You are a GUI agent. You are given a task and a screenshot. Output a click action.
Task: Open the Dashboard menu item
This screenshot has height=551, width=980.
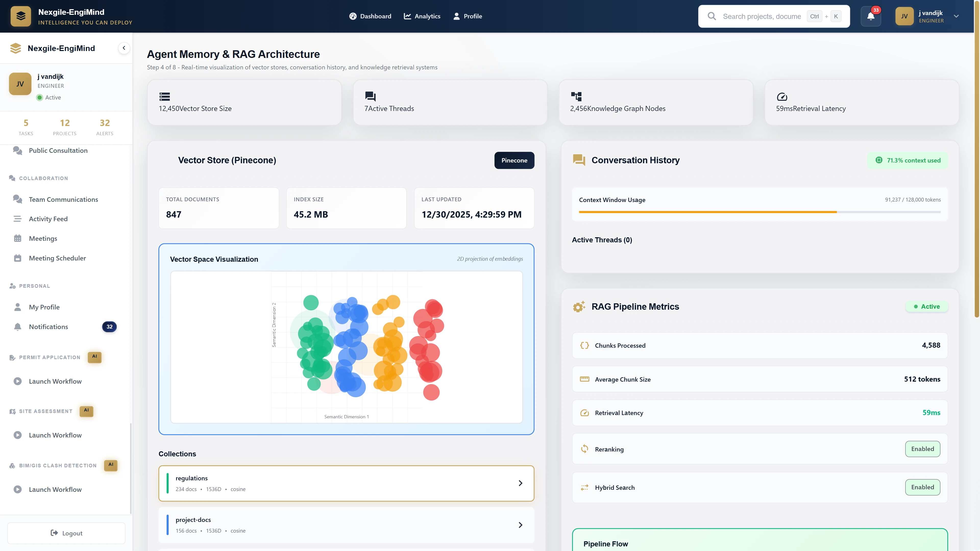(x=370, y=16)
